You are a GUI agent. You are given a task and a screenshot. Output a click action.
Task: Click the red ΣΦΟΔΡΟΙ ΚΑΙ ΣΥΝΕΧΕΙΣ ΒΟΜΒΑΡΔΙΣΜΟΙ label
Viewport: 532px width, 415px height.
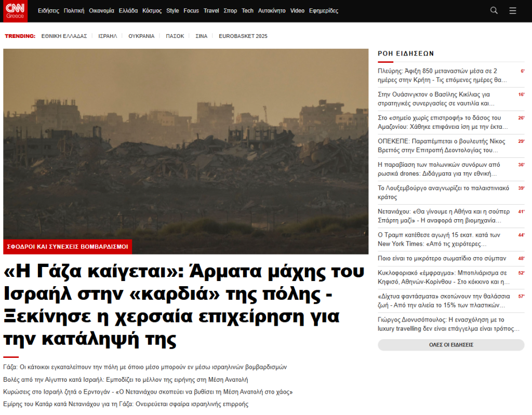(x=68, y=247)
